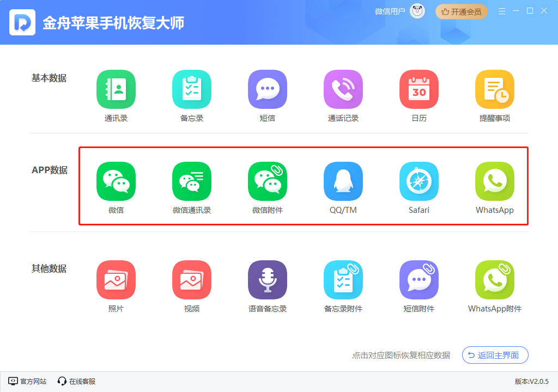Select the 备忘录附件 notes attachments icon
558x392 pixels.
pos(343,280)
